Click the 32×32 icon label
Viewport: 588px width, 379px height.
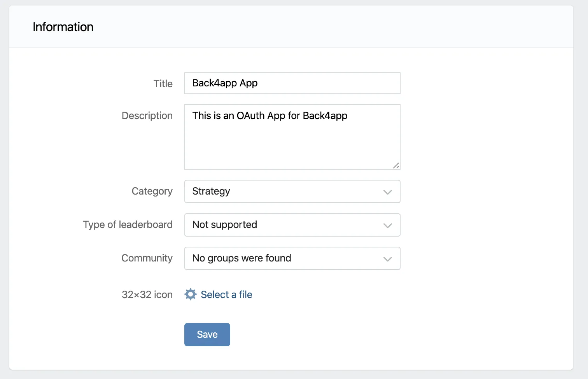pyautogui.click(x=147, y=295)
